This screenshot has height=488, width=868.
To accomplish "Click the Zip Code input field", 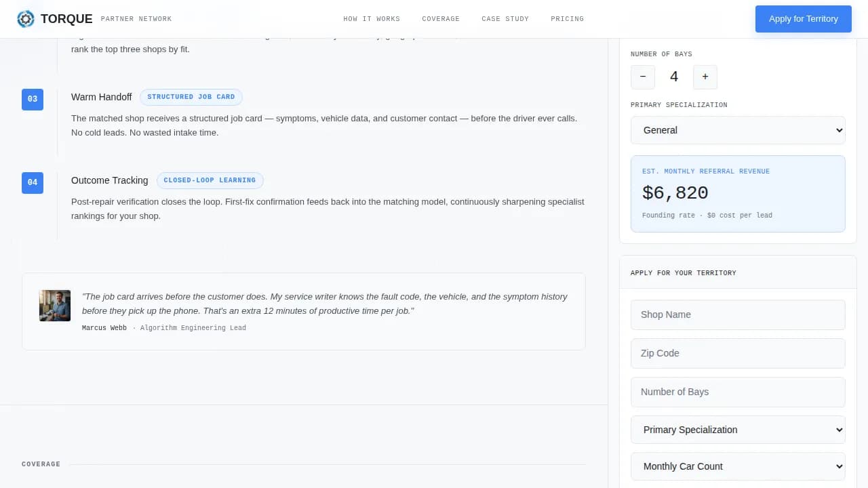I will pyautogui.click(x=738, y=353).
